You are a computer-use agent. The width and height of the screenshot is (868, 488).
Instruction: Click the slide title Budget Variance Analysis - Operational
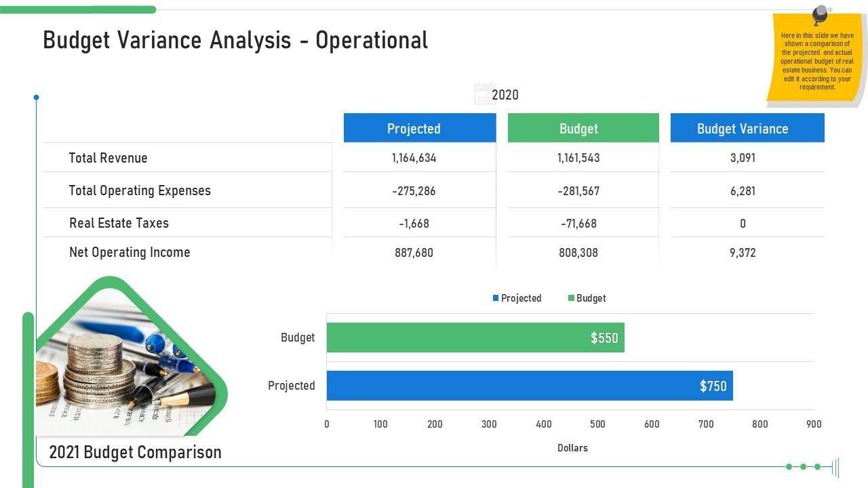click(x=235, y=40)
